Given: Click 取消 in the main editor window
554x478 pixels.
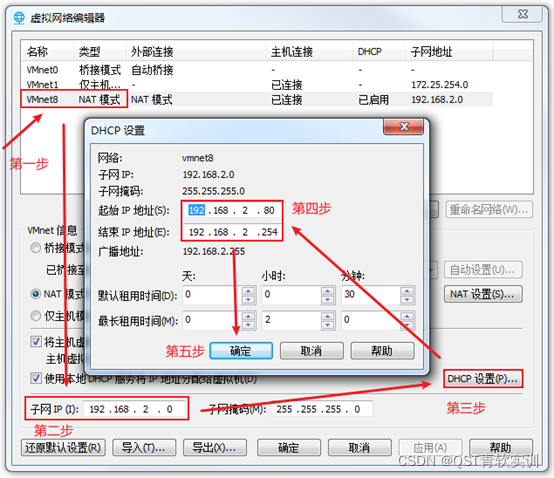Looking at the screenshot, I should pyautogui.click(x=360, y=448).
